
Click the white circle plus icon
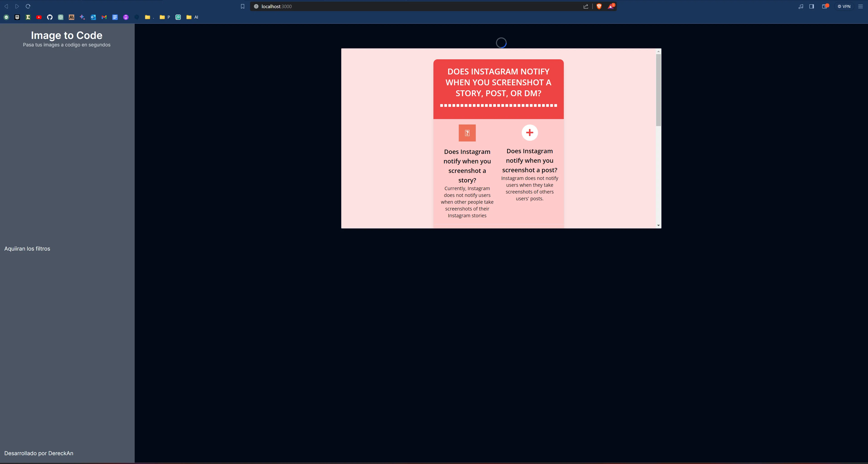tap(530, 133)
